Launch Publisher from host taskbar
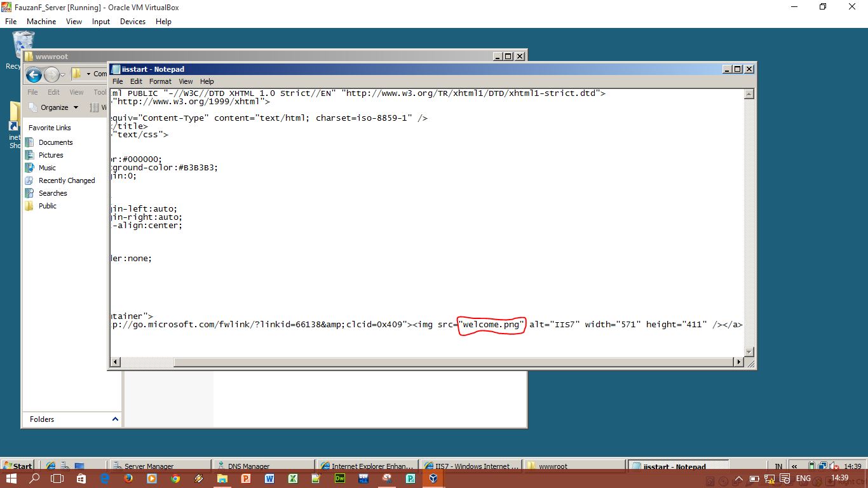The height and width of the screenshot is (488, 868). click(x=410, y=478)
